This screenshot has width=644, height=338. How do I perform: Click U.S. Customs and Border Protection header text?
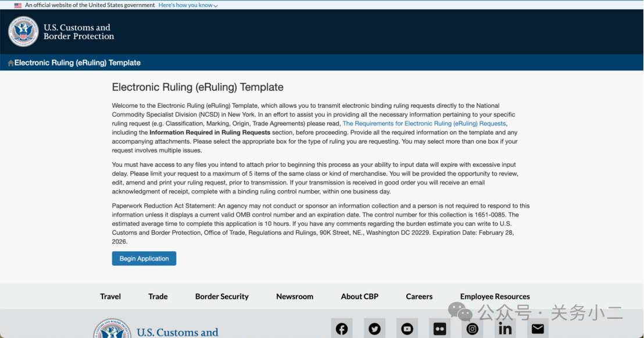78,31
